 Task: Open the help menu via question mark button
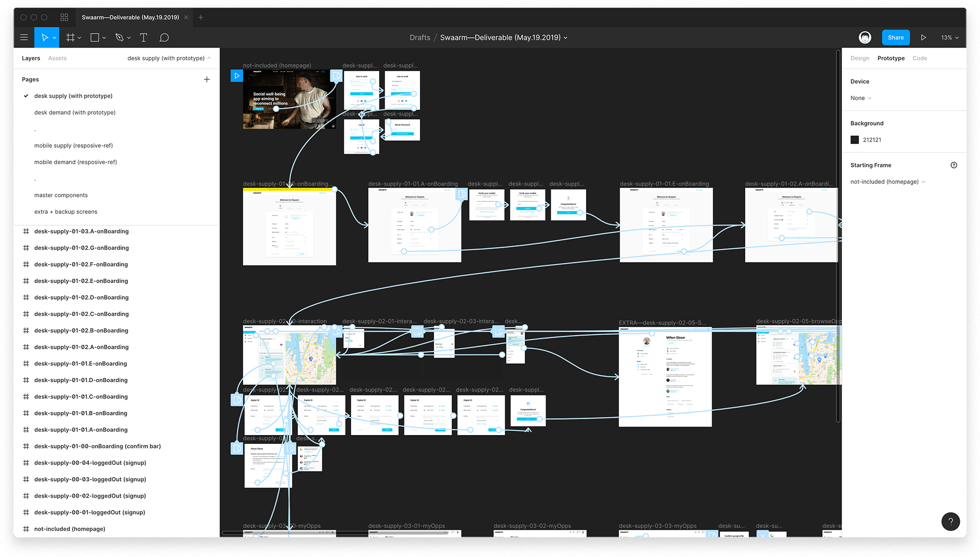click(x=951, y=521)
